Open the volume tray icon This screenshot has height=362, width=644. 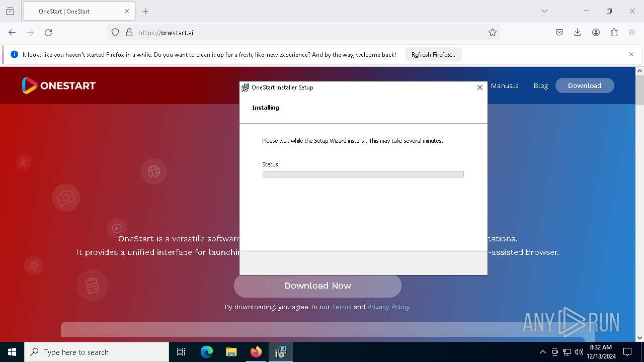(579, 352)
